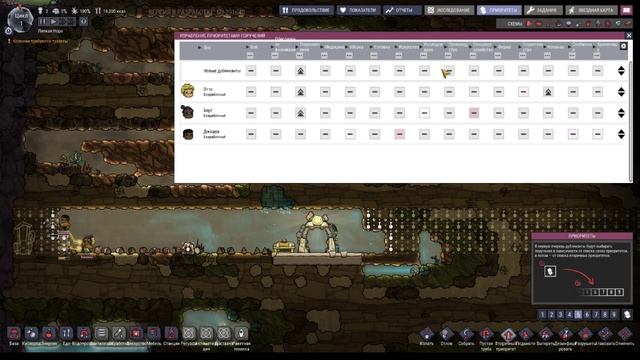
Task: Click the priorities table scrollbar
Action: click(x=631, y=121)
